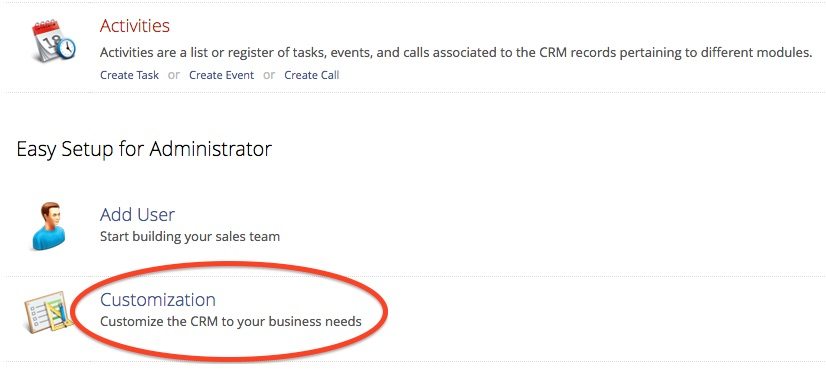Image resolution: width=826 pixels, height=388 pixels.
Task: Choose the Create Call link
Action: point(312,75)
